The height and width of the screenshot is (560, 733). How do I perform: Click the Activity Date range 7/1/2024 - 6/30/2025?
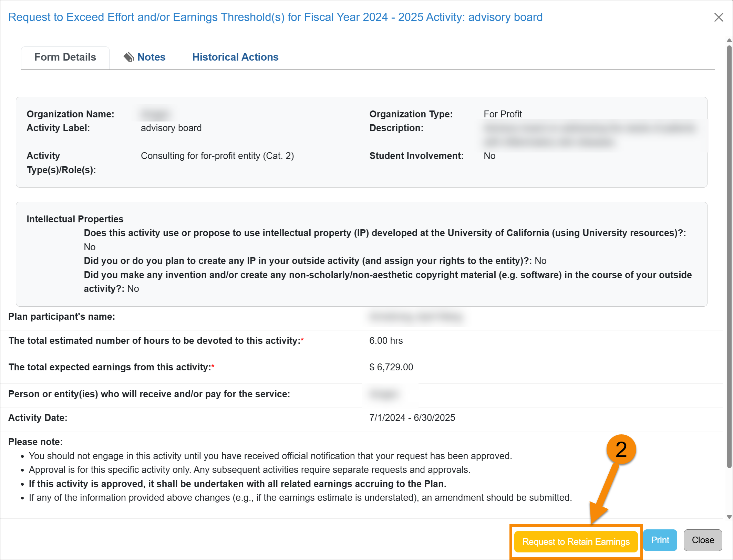point(412,418)
